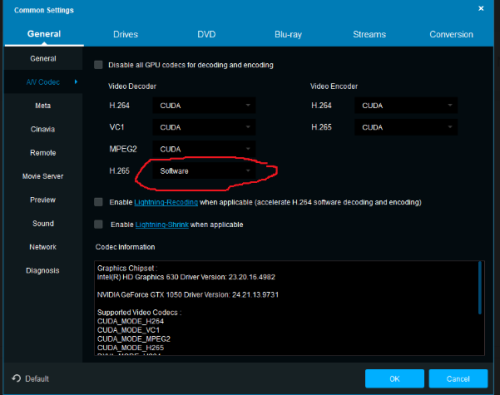Open the Sound sidebar section
The height and width of the screenshot is (395, 500).
[43, 223]
